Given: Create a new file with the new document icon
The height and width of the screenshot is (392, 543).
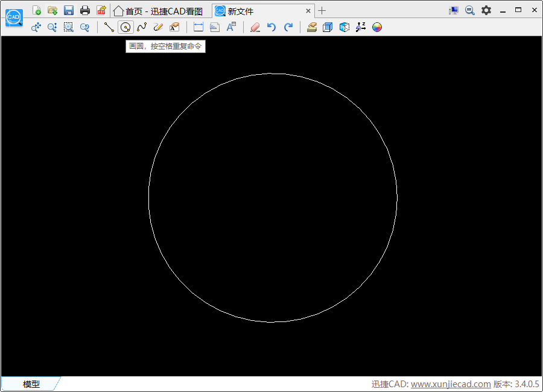Looking at the screenshot, I should pyautogui.click(x=36, y=10).
